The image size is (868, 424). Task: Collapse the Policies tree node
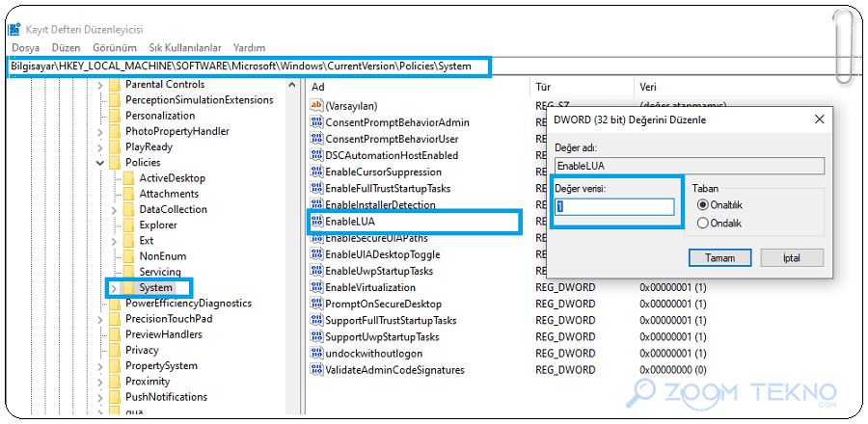click(99, 163)
